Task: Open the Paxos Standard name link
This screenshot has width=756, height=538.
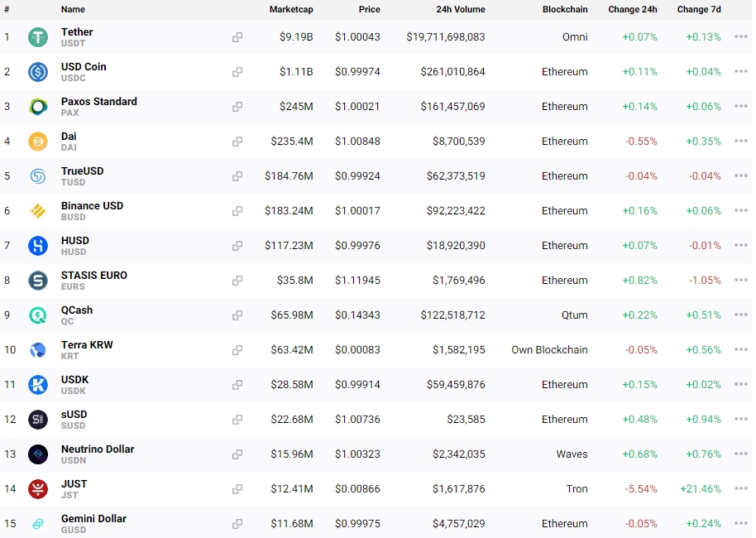Action: 98,101
